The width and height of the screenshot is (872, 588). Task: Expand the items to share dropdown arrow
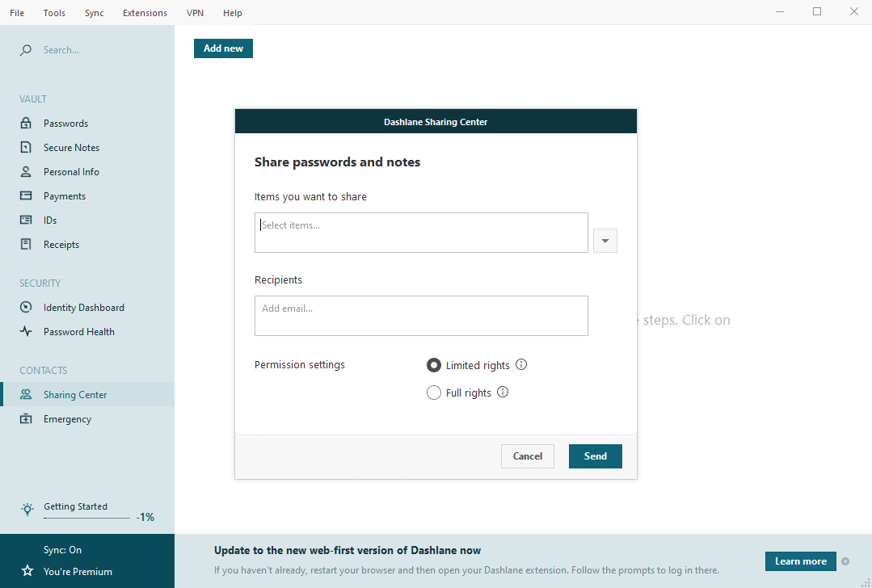pos(605,241)
